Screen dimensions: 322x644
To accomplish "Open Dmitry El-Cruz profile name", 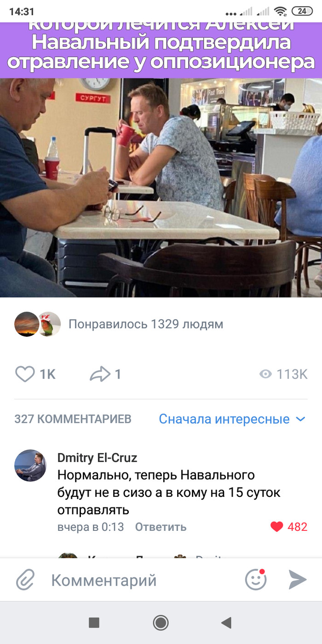I will pyautogui.click(x=97, y=458).
